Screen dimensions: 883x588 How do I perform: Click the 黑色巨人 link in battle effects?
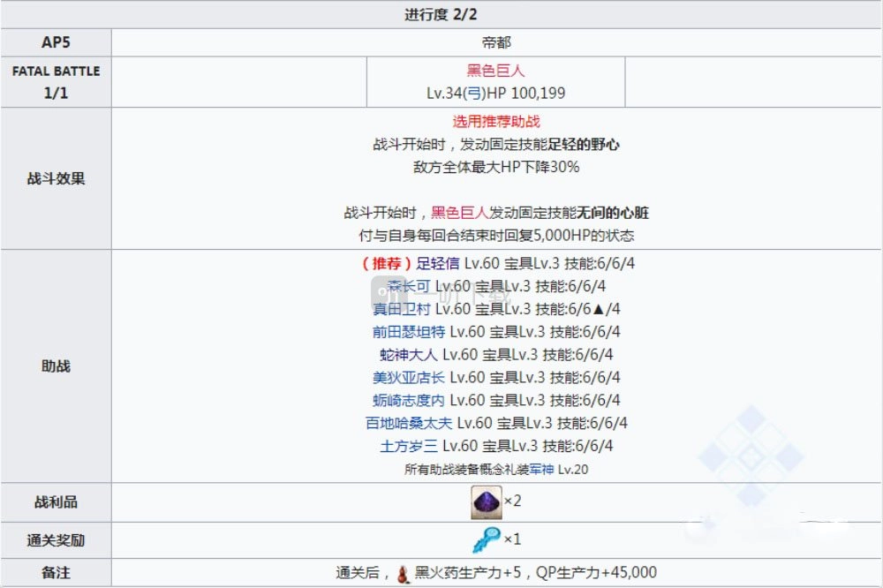459,213
